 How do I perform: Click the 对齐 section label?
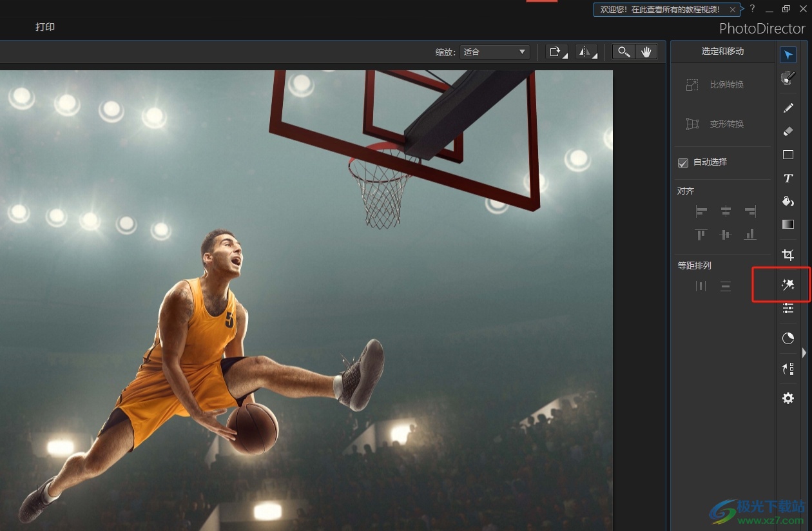686,191
